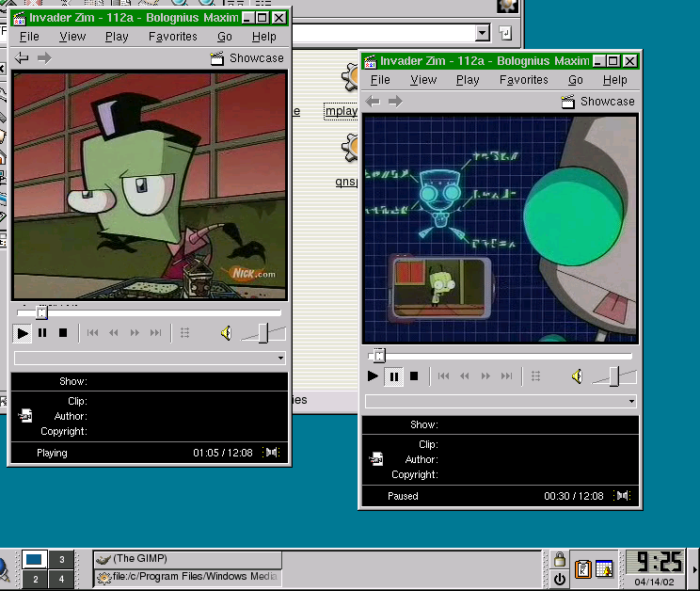
Task: Click the panel clock showing 9:25
Action: click(x=656, y=562)
